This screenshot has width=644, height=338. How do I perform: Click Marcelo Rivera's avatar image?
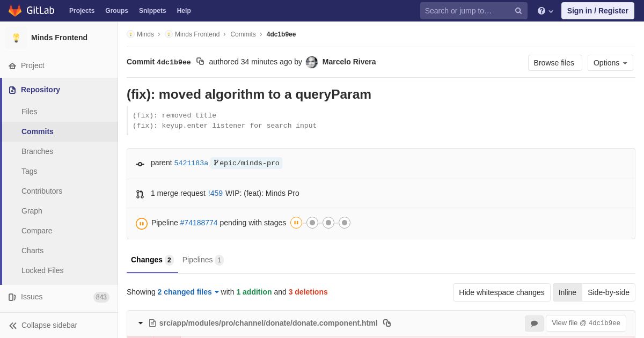(312, 62)
